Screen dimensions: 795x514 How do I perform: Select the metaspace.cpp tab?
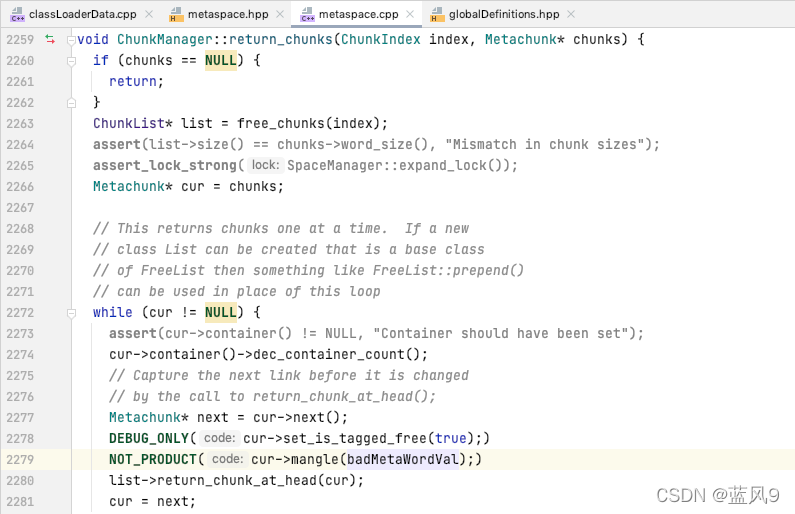pyautogui.click(x=358, y=14)
